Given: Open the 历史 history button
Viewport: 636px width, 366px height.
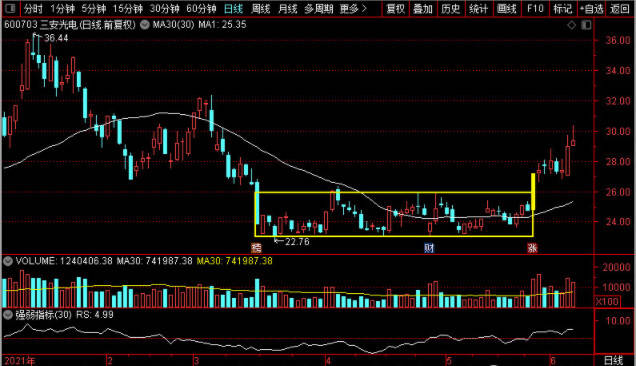Looking at the screenshot, I should [x=451, y=9].
